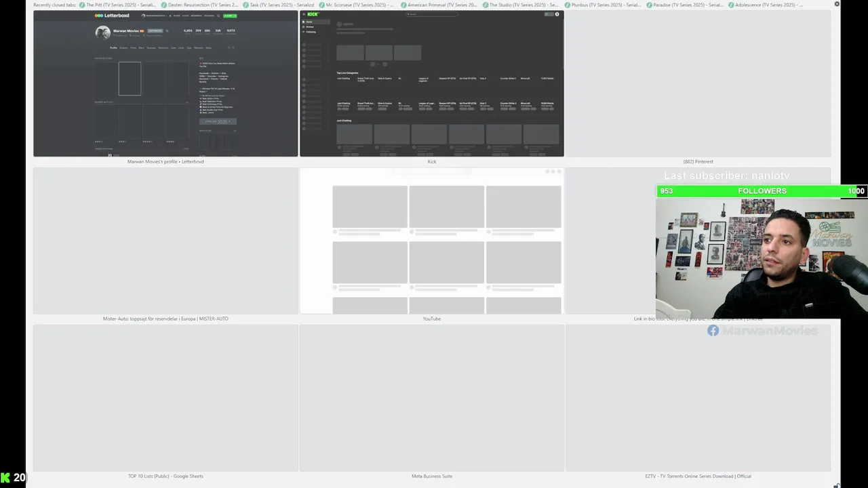Click the 'Meta Business Suite' label
The width and height of the screenshot is (868, 488).
432,476
